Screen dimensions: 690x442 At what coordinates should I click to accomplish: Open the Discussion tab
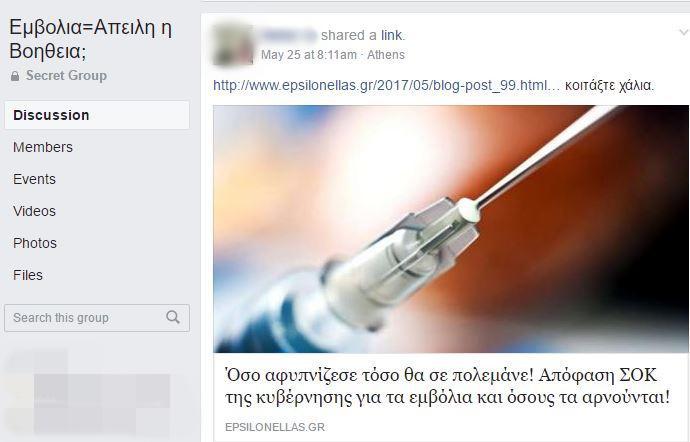tap(97, 115)
